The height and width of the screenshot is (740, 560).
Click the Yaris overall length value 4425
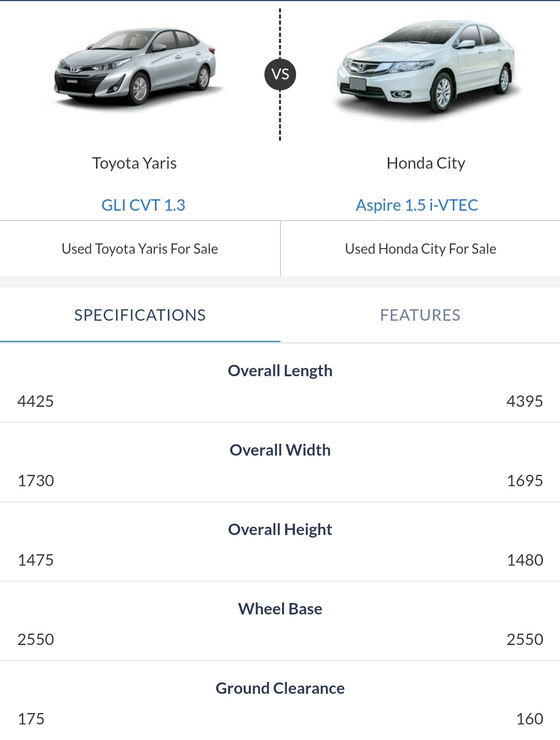click(x=35, y=401)
